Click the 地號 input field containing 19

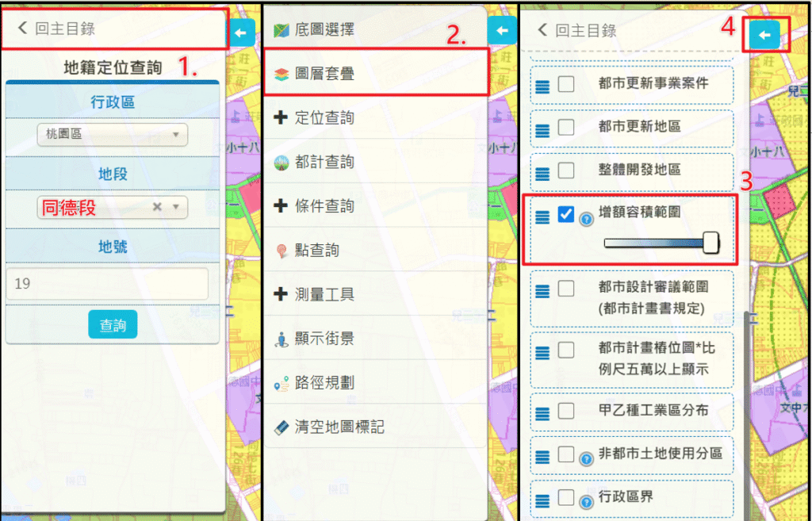(x=107, y=283)
